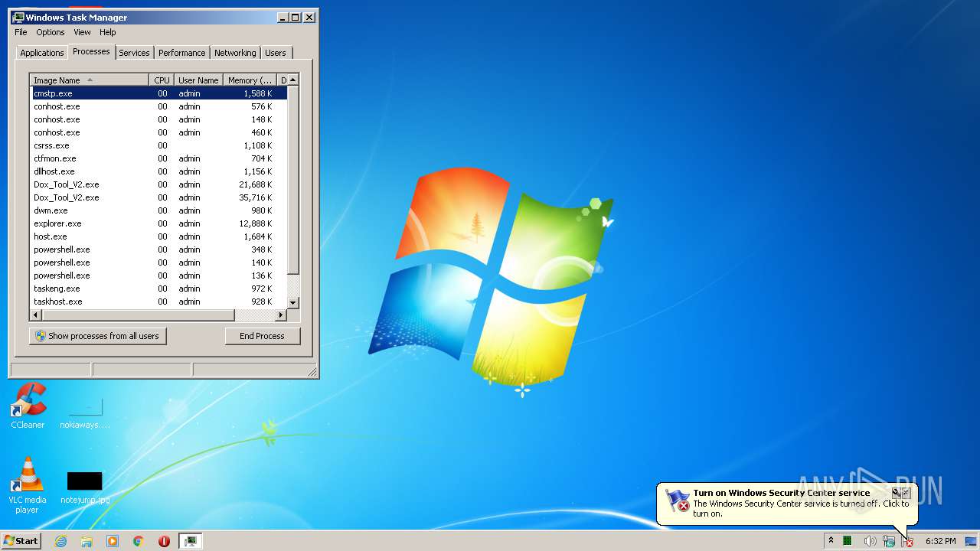The image size is (980, 551).
Task: Click Show processes from all users
Action: click(97, 336)
